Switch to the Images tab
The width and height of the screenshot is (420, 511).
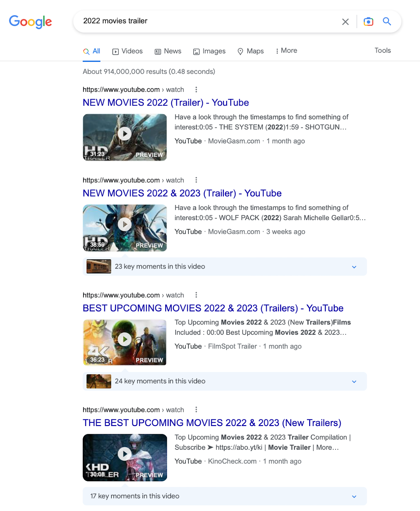[x=209, y=51]
